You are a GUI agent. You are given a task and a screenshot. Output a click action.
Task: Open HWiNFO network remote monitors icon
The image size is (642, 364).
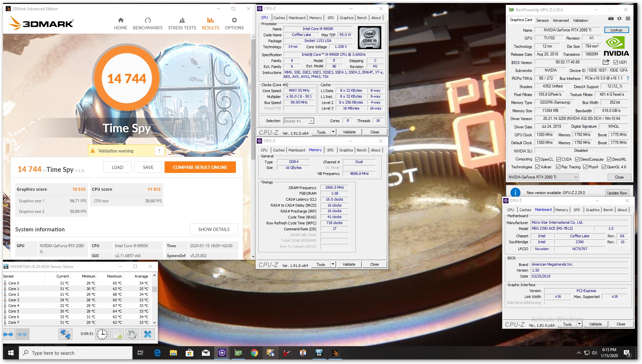[x=65, y=334]
